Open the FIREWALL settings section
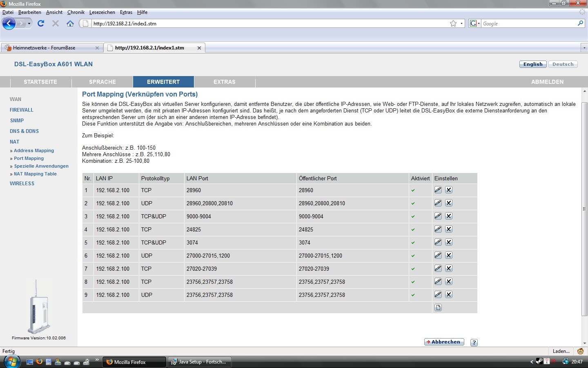This screenshot has width=588, height=368. (x=22, y=110)
